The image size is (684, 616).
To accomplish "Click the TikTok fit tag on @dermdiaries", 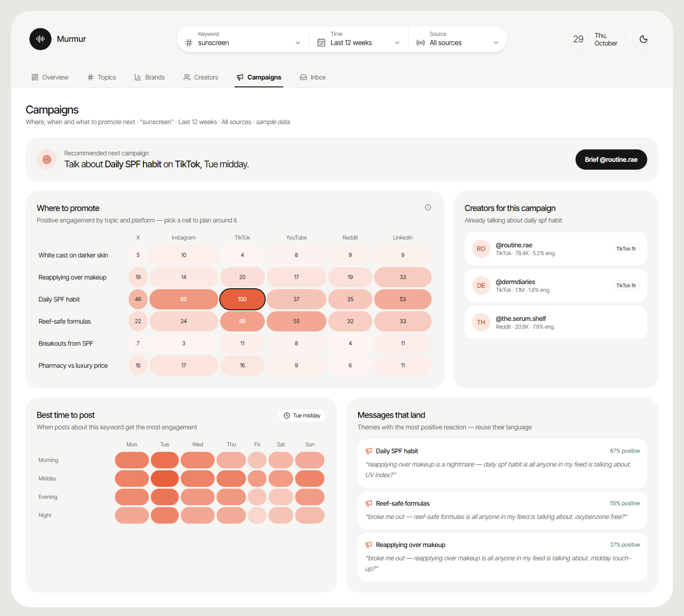I will pyautogui.click(x=626, y=285).
